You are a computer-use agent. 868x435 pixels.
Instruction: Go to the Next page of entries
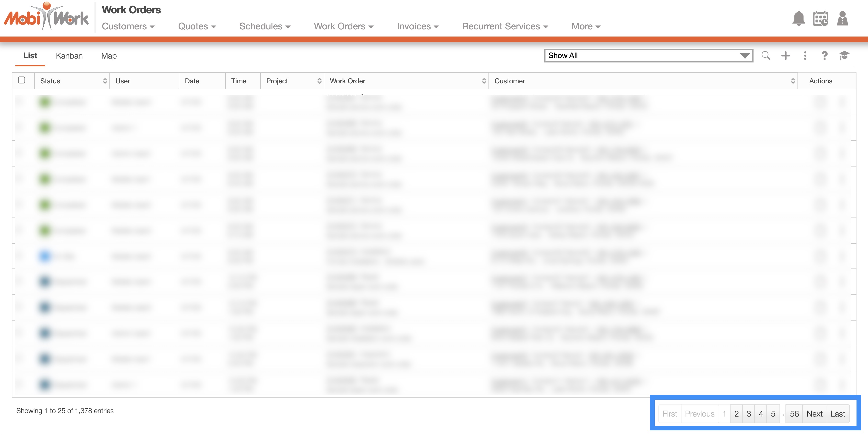pyautogui.click(x=814, y=414)
